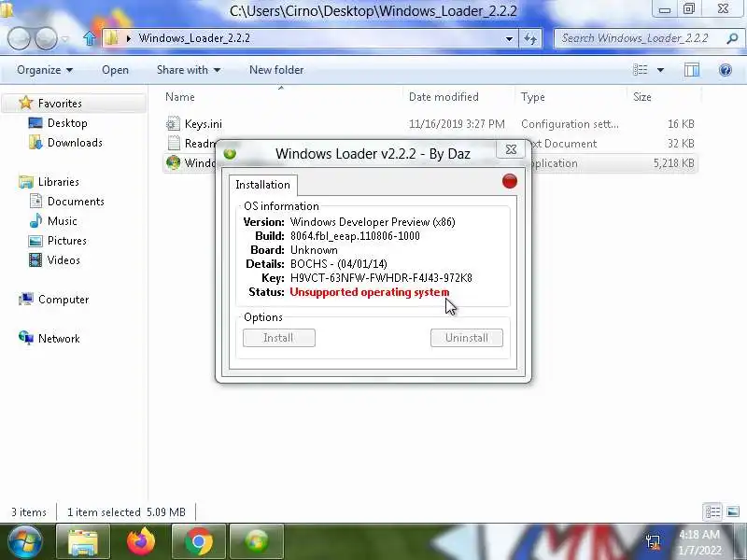This screenshot has width=747, height=560.
Task: Switch to Windows Loader taskbar button
Action: coord(257,541)
